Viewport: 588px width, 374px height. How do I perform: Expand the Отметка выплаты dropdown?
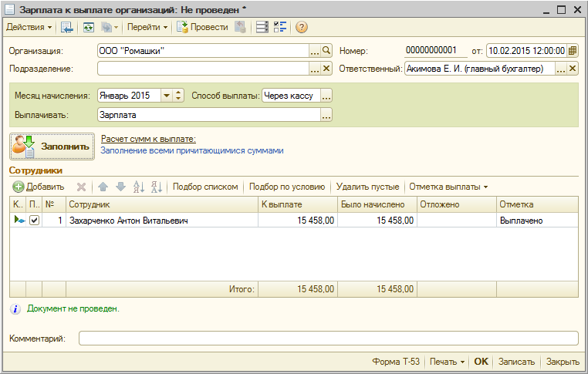[448, 187]
